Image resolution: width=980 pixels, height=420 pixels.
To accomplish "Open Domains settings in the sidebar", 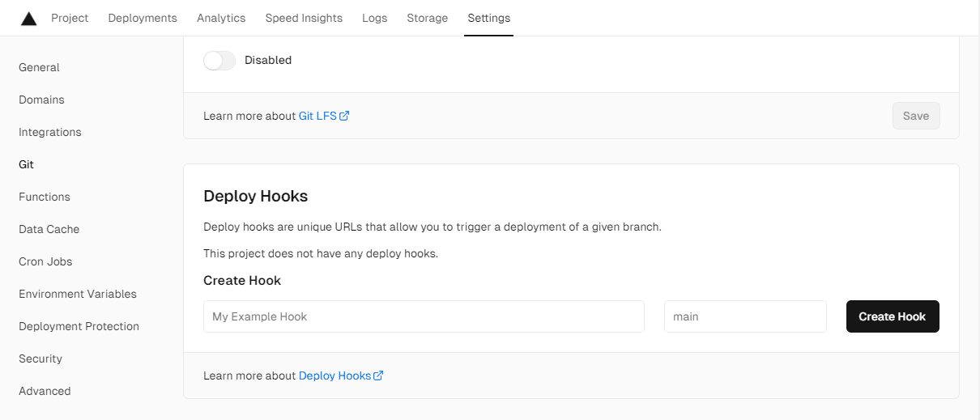I will coord(41,100).
